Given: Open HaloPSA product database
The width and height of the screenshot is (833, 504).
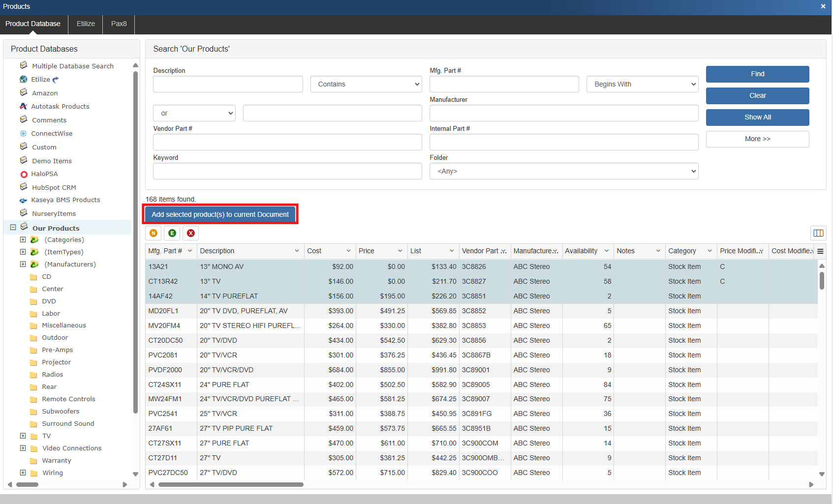Looking at the screenshot, I should point(44,174).
